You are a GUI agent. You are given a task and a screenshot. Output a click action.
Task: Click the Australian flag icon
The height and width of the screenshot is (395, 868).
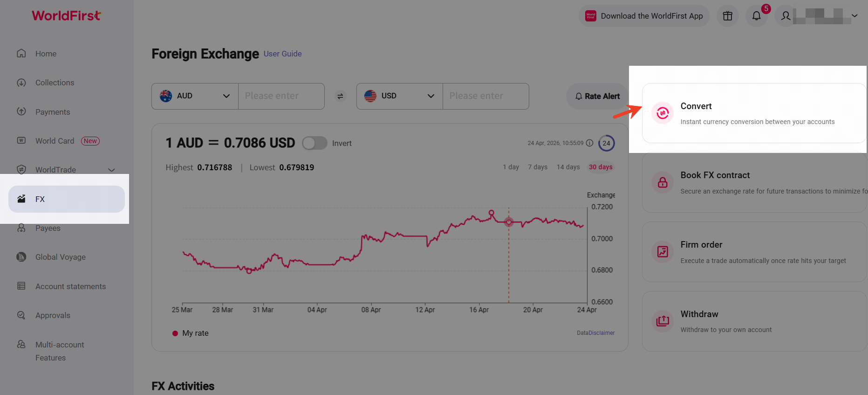pos(166,96)
